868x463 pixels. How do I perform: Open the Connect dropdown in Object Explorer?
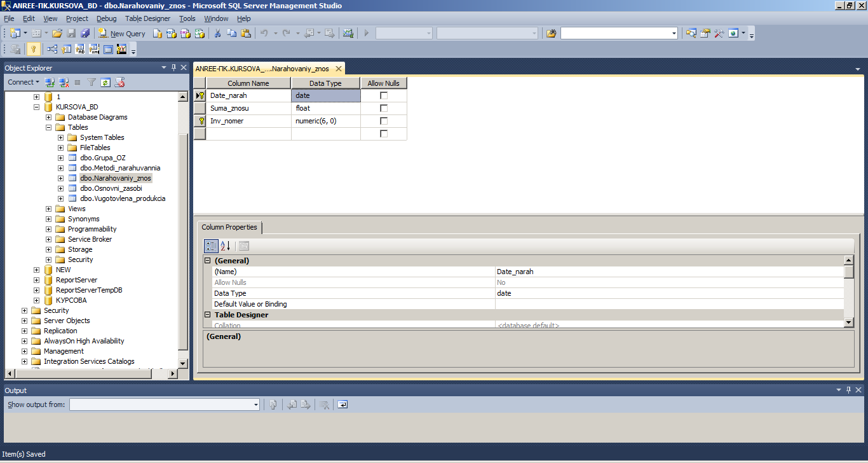[x=23, y=82]
